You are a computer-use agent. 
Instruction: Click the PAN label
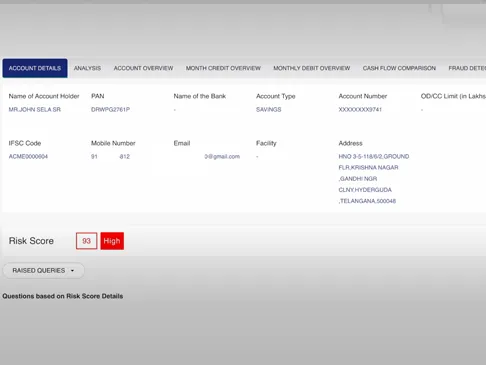[98, 96]
